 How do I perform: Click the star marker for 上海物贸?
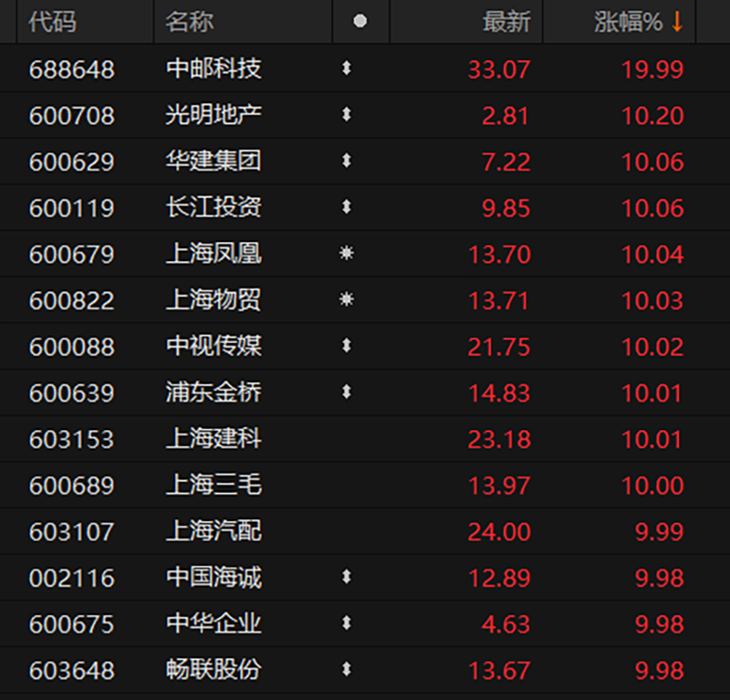pyautogui.click(x=347, y=299)
